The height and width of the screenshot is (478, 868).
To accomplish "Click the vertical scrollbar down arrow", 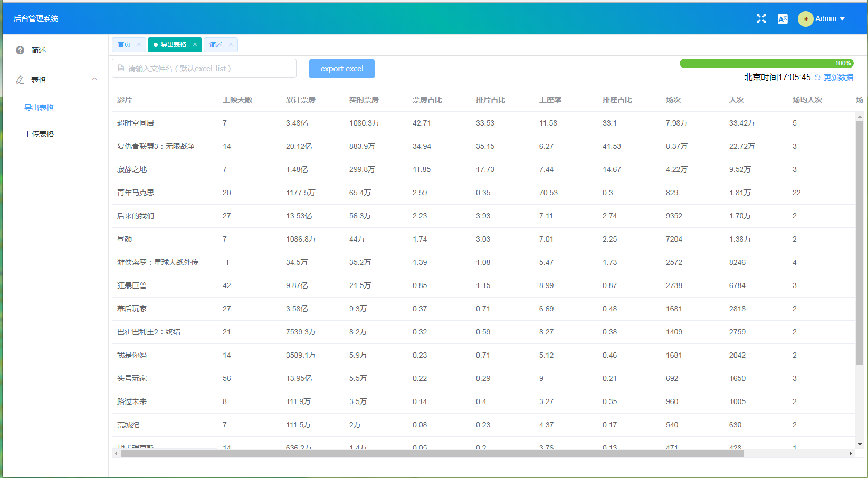I will (860, 444).
